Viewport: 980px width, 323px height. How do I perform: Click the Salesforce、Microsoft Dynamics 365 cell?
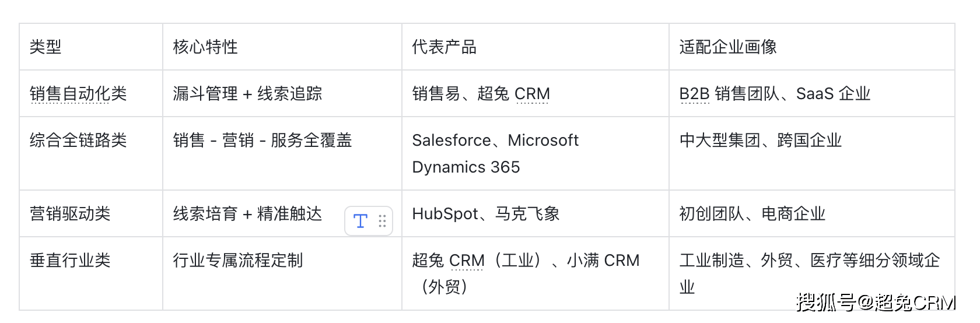[495, 153]
